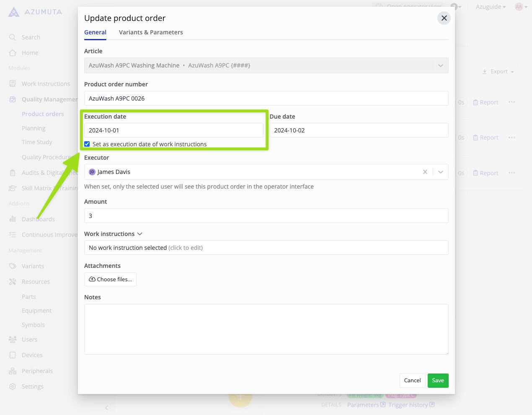Open the Azuguide dropdown menu
Image resolution: width=532 pixels, height=415 pixels.
pos(490,7)
